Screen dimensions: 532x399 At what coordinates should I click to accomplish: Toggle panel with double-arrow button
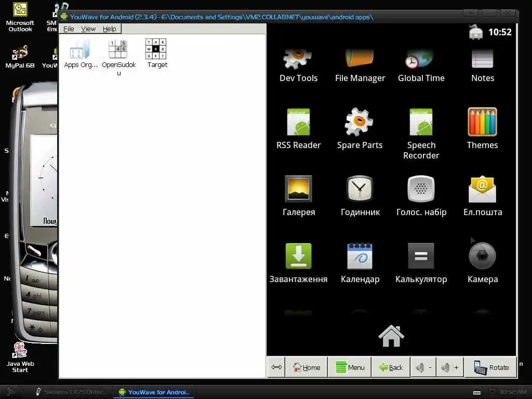276,367
